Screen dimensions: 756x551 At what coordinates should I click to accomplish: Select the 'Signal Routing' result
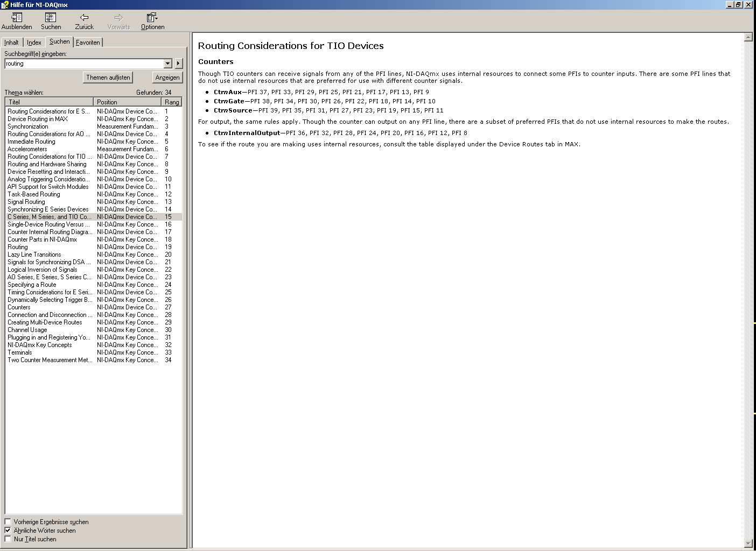pyautogui.click(x=94, y=202)
